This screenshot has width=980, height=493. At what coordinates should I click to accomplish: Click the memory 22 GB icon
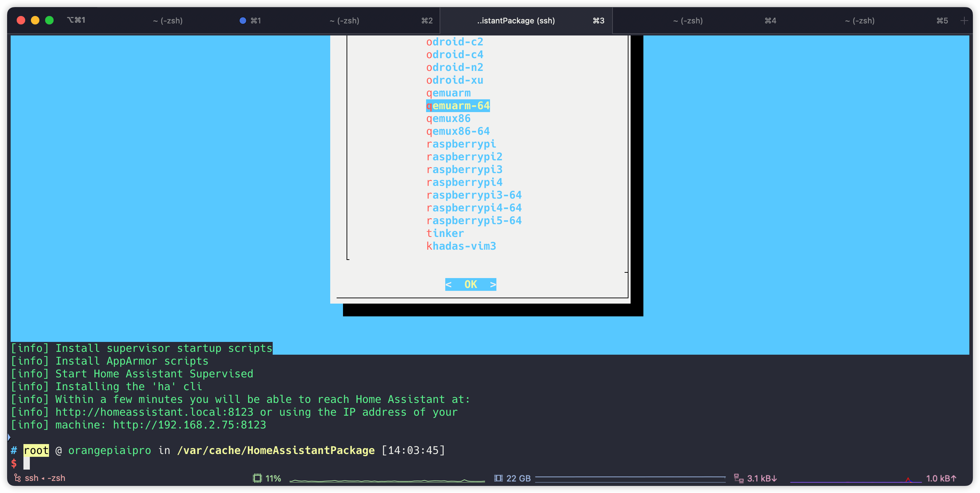click(x=498, y=478)
